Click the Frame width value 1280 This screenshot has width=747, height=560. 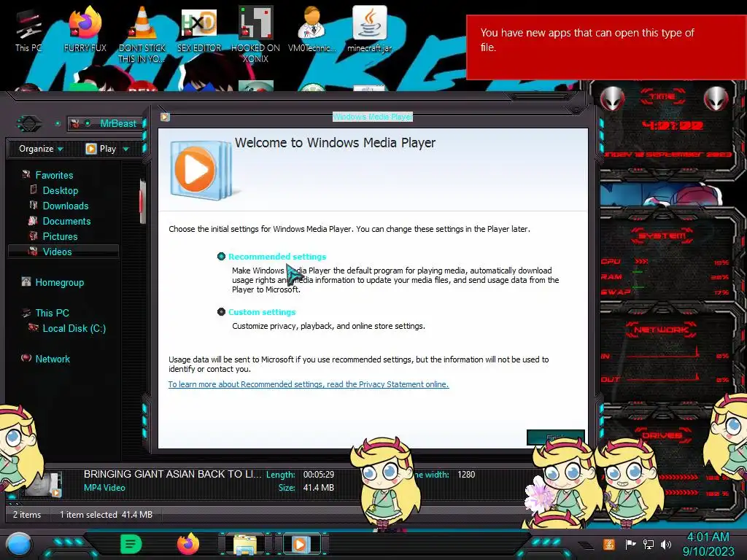pos(466,474)
